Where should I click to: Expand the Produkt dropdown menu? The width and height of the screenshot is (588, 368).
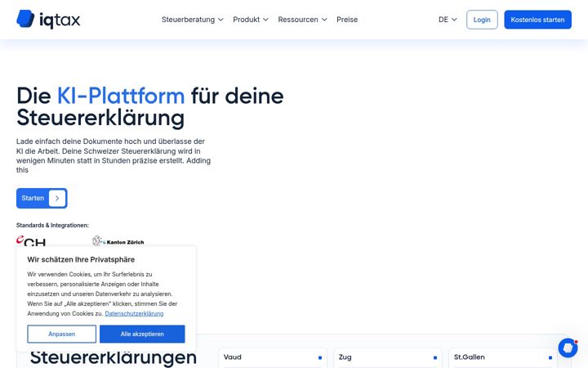point(251,20)
